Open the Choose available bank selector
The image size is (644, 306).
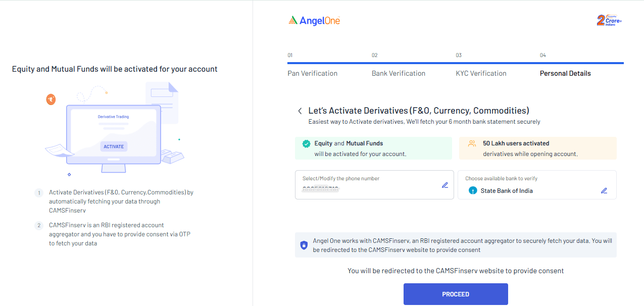537,185
